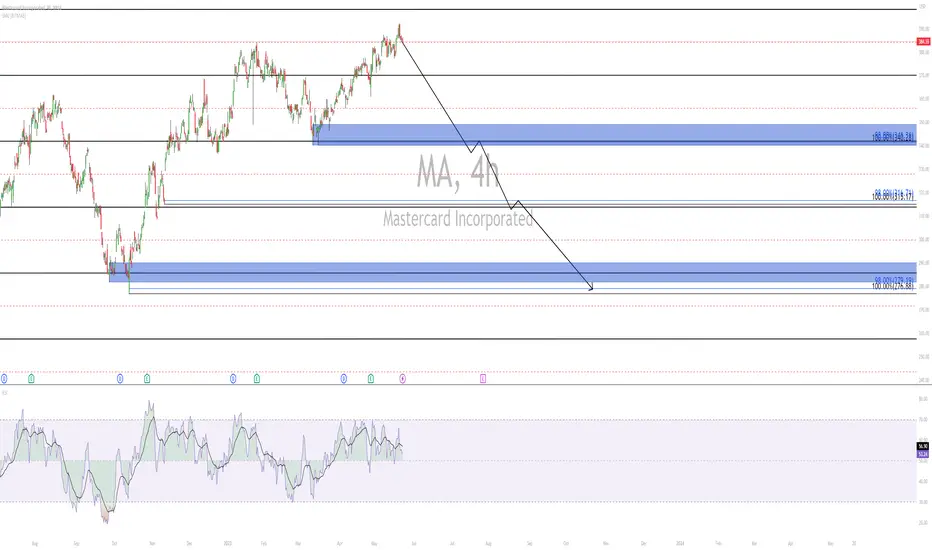Click the red current price label
This screenshot has height=550, width=932.
pyautogui.click(x=923, y=42)
